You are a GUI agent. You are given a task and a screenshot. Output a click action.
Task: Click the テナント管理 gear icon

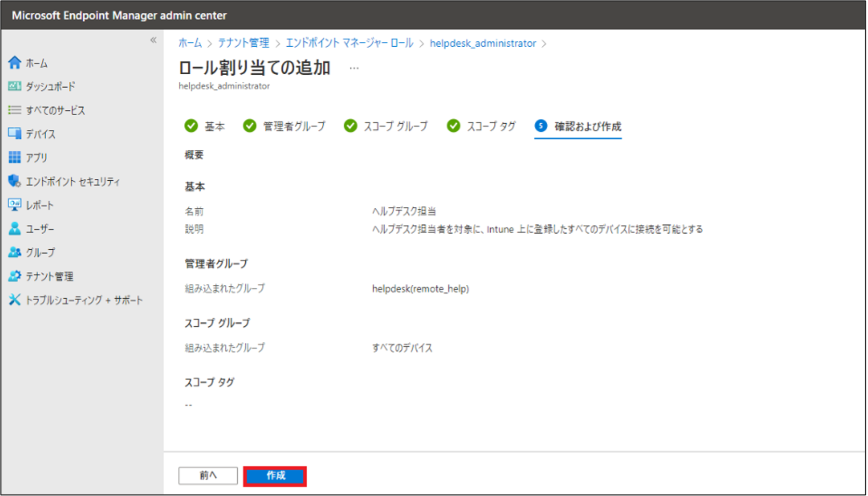point(15,276)
